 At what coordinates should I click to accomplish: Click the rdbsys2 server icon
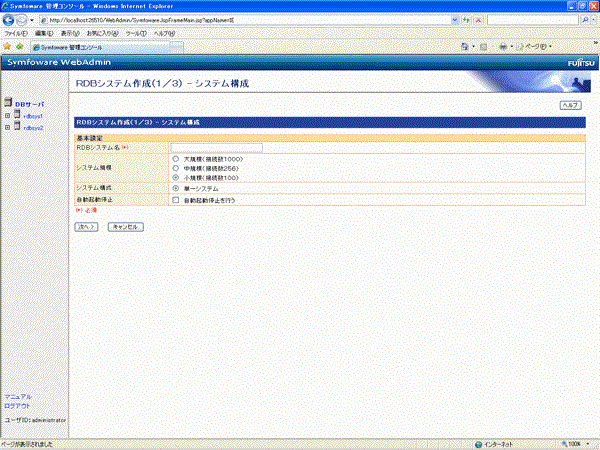tap(17, 126)
